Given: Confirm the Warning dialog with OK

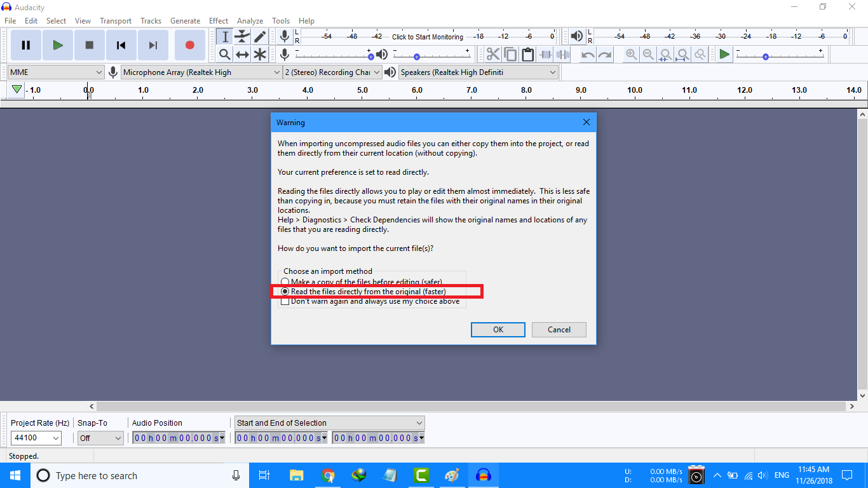Looking at the screenshot, I should [498, 330].
